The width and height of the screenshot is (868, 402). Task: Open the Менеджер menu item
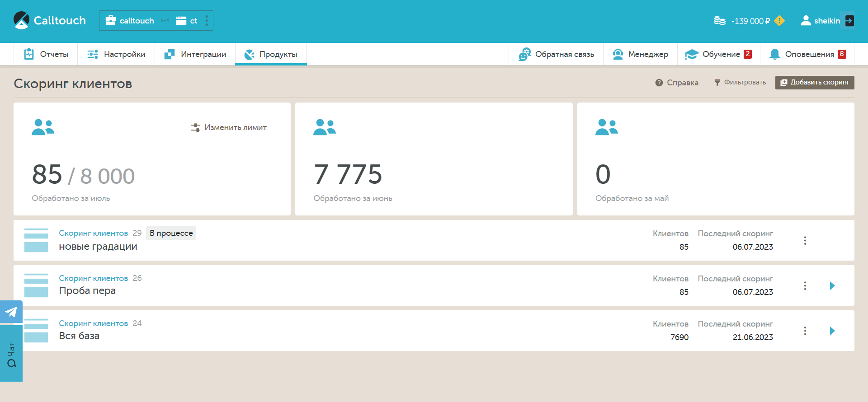(x=640, y=54)
